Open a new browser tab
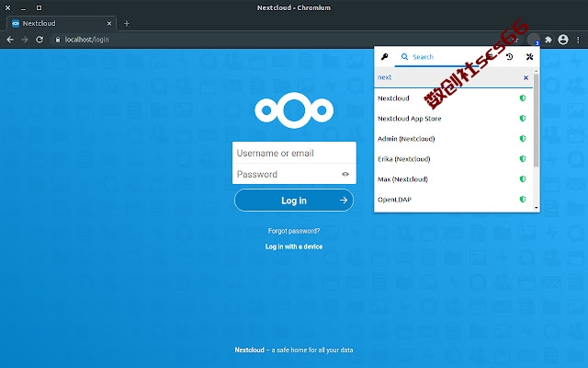Screen dimensions: 588x368 tap(127, 23)
